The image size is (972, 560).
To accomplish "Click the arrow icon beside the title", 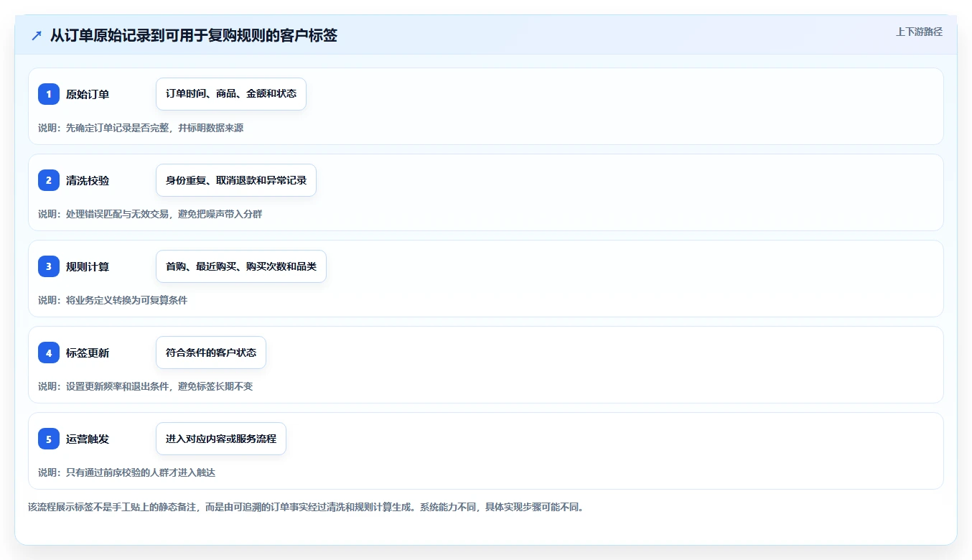I will [37, 35].
